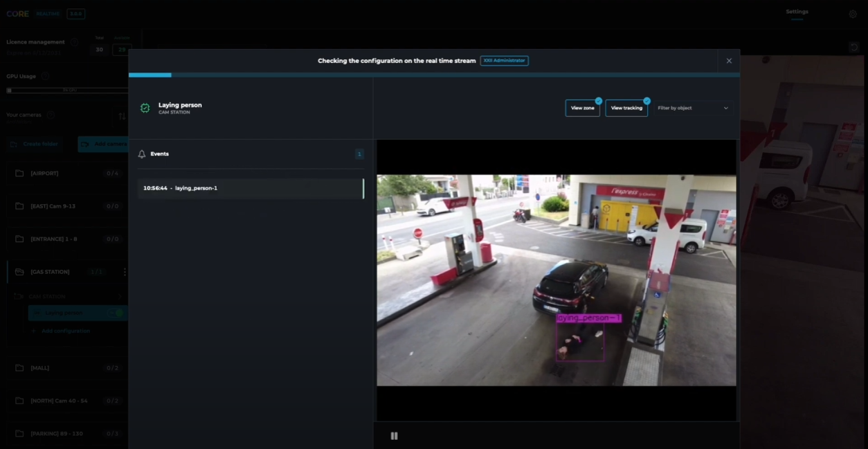
Task: Click the [ENTRANCE] 1 - 8 folder icon
Action: [19, 239]
